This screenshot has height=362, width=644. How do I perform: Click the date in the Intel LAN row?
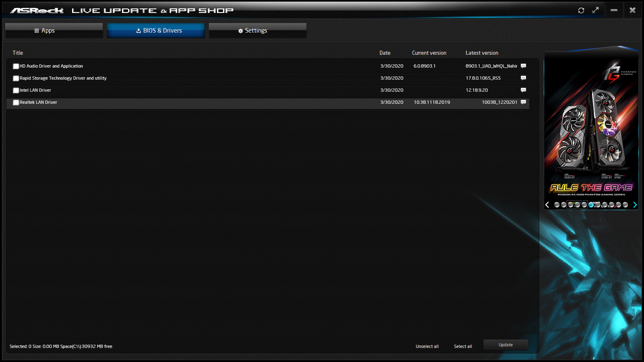[392, 90]
